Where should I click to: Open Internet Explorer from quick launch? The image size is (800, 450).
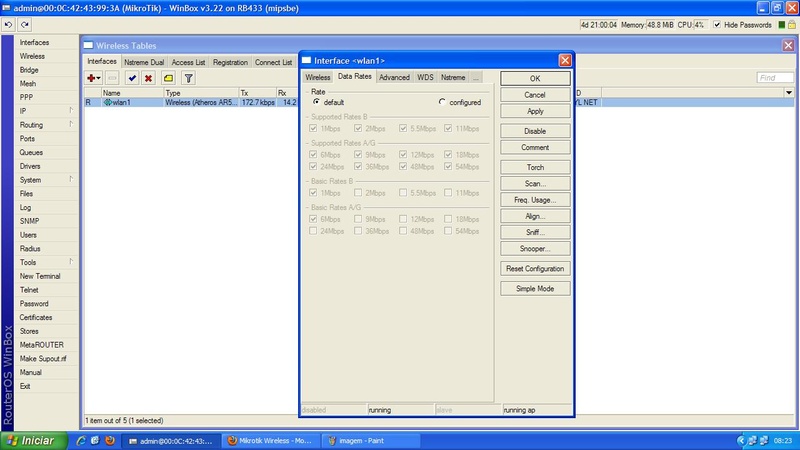81,440
